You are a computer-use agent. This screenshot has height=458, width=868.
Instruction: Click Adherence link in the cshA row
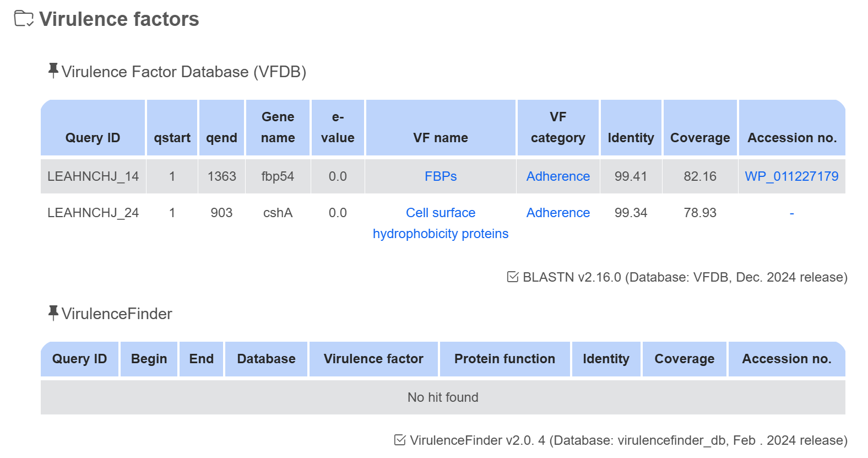pyautogui.click(x=557, y=213)
